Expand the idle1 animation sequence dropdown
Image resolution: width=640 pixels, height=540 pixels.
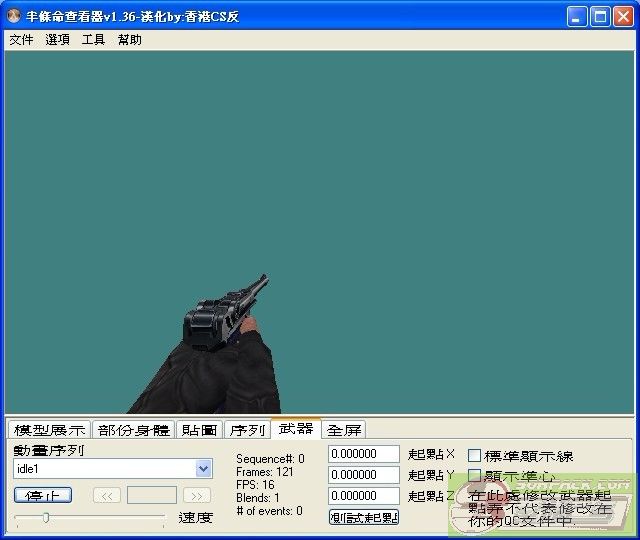click(x=204, y=468)
